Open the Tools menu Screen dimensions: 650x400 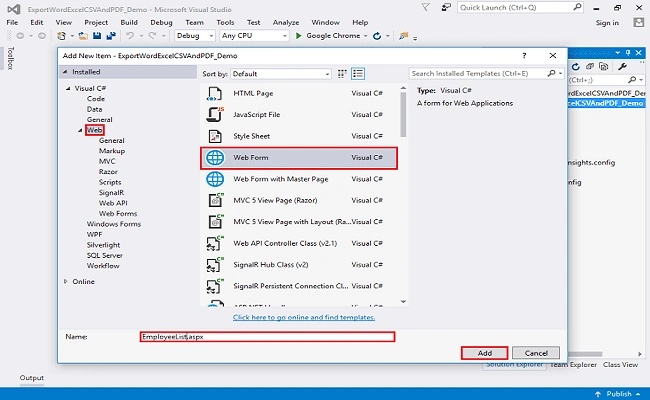pyautogui.click(x=225, y=22)
